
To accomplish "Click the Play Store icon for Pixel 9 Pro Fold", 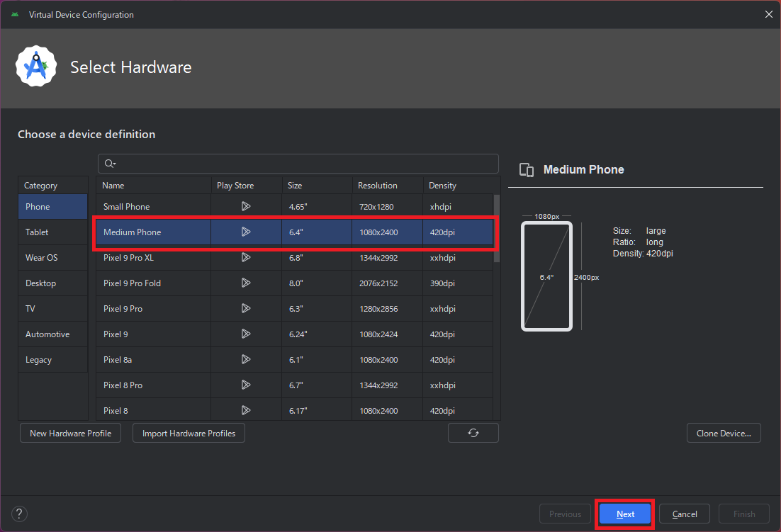I will 246,283.
